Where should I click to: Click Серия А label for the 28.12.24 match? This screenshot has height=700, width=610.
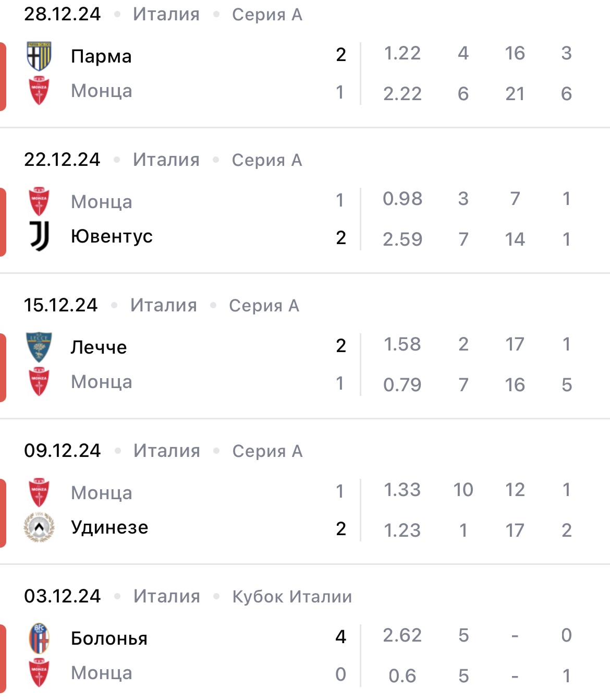pyautogui.click(x=267, y=15)
